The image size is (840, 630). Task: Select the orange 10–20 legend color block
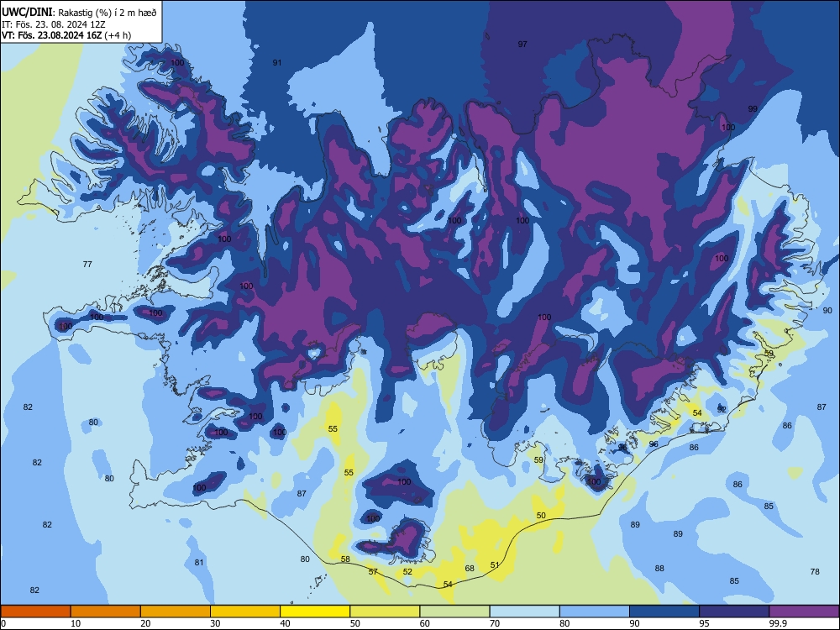pyautogui.click(x=106, y=612)
